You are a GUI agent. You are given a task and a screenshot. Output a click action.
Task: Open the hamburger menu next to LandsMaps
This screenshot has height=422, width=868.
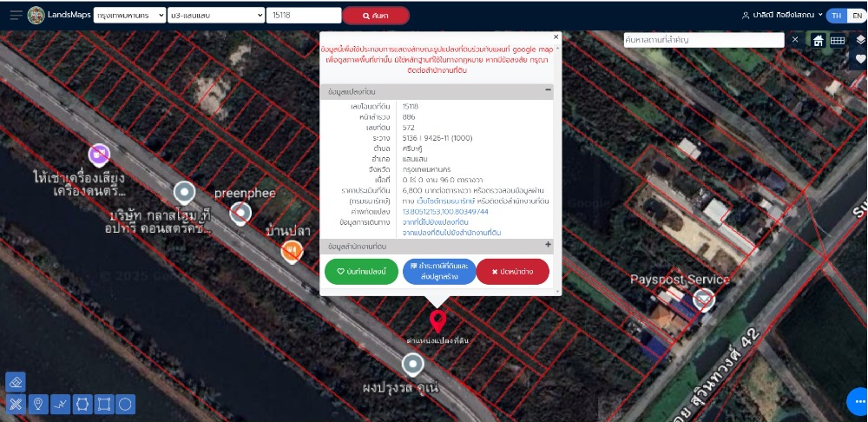[x=16, y=16]
